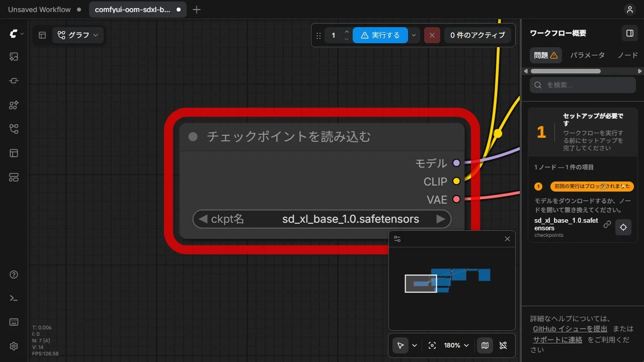The width and height of the screenshot is (644, 362).
Task: Click the fit-view focus icon
Action: point(432,345)
